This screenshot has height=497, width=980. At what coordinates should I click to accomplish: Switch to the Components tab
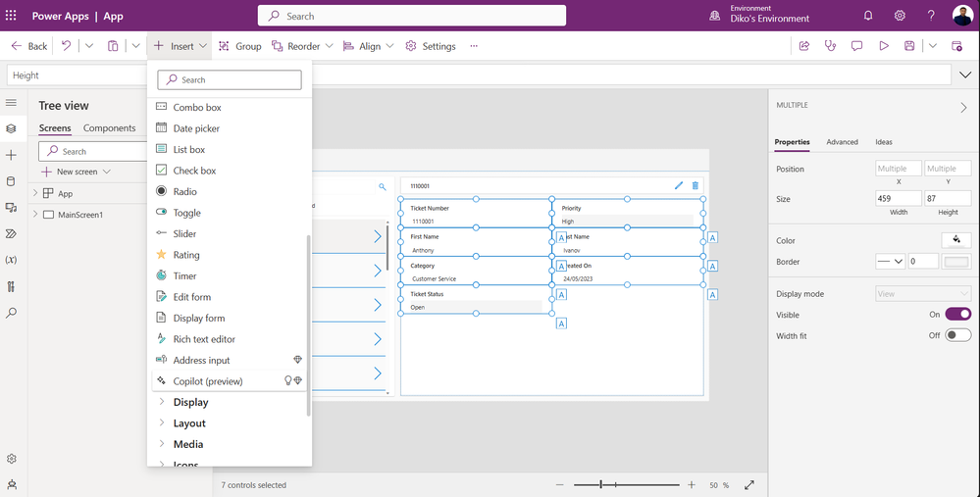109,128
